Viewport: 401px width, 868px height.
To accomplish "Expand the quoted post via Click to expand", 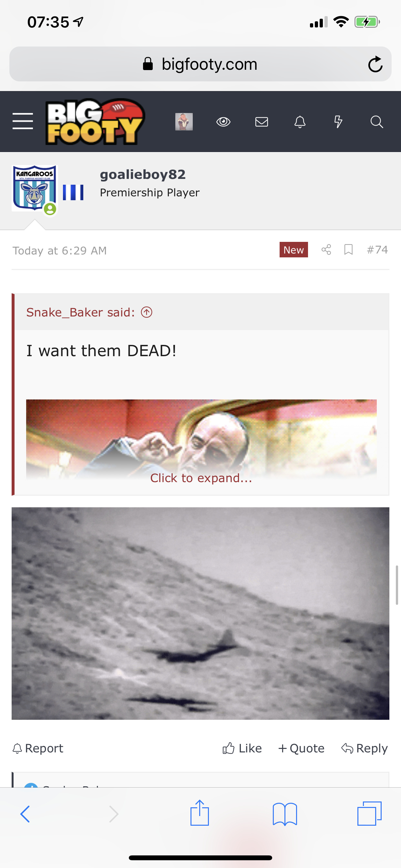I will pos(201,478).
